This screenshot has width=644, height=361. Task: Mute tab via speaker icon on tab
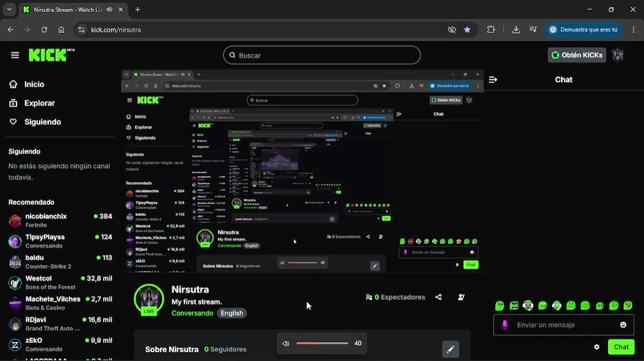pos(109,10)
